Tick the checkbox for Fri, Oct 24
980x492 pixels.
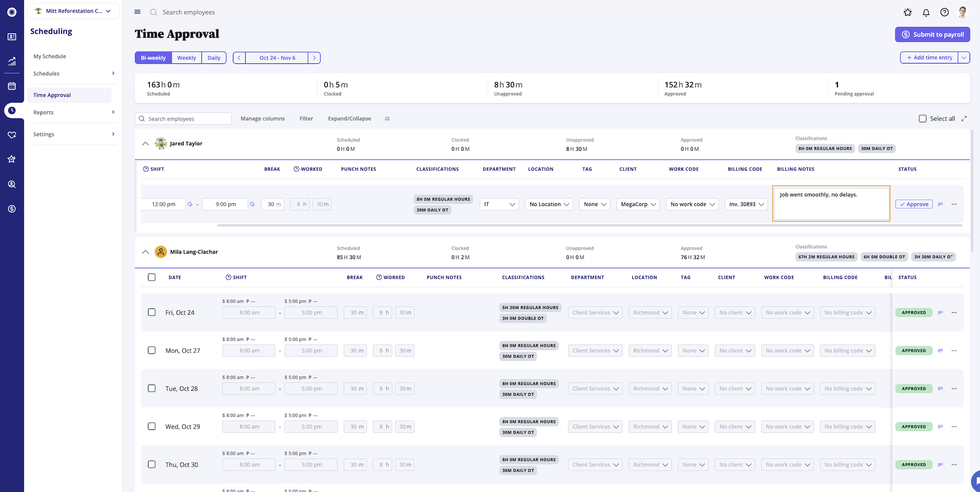pyautogui.click(x=152, y=312)
